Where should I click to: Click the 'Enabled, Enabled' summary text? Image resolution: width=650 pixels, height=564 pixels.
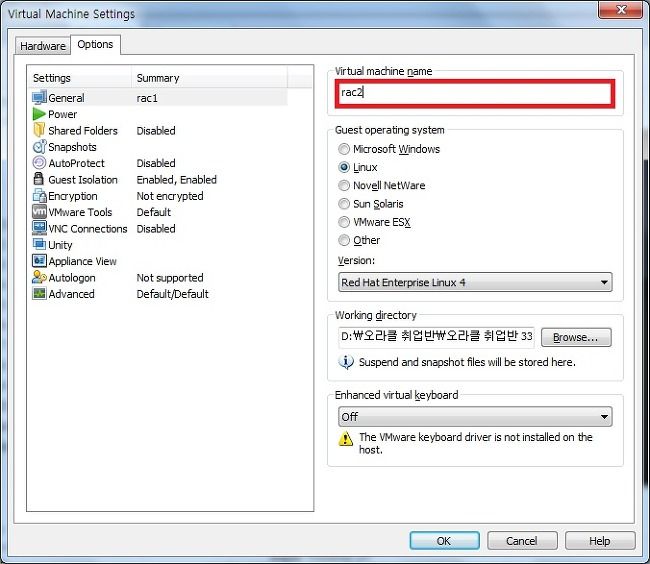click(177, 179)
